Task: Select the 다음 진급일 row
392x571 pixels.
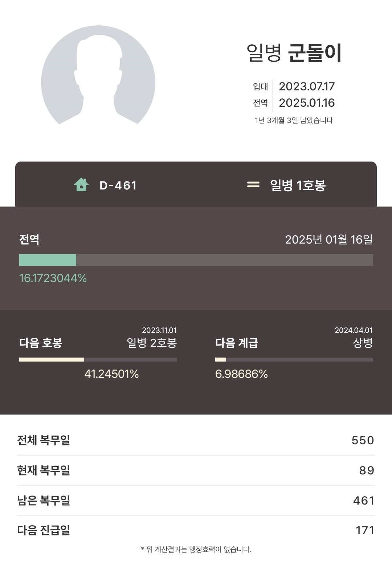Action: pos(196,530)
